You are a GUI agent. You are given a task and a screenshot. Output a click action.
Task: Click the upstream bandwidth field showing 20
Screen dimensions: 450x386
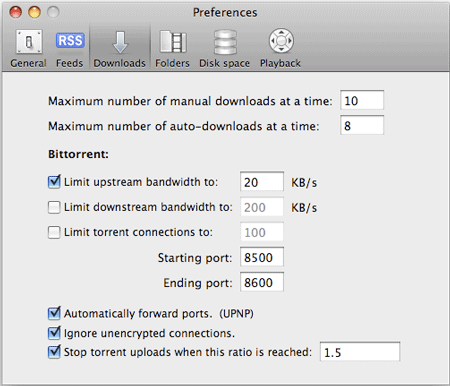click(262, 182)
